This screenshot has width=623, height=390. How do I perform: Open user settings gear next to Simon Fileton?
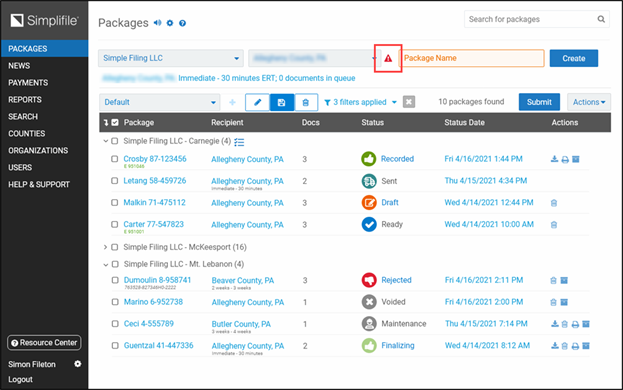pyautogui.click(x=77, y=364)
